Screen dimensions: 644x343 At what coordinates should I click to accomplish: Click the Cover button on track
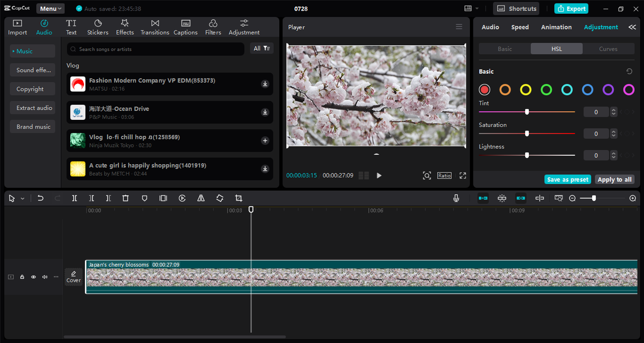(73, 277)
